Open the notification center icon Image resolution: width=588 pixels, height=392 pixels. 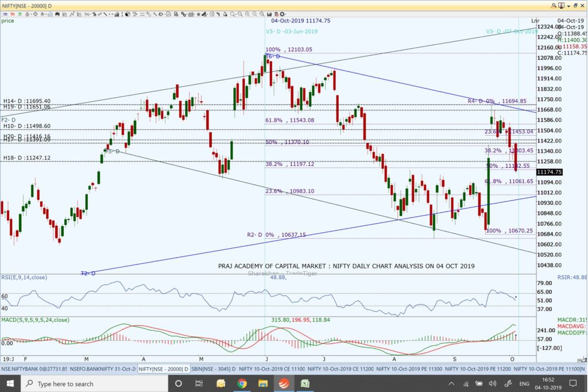573,383
